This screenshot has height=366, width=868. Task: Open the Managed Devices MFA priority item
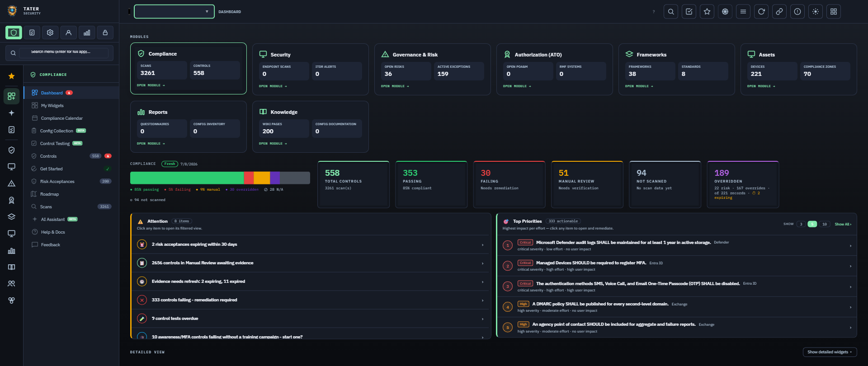[x=677, y=266]
